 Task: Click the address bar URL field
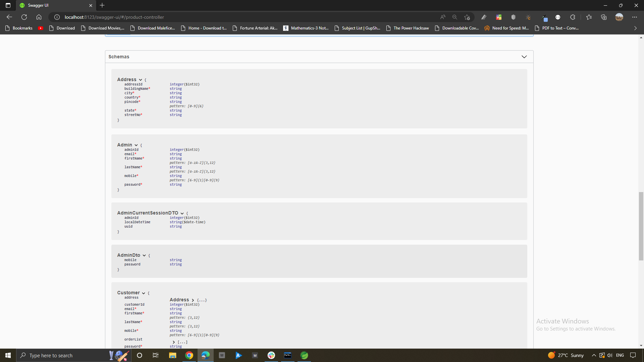[x=235, y=17]
